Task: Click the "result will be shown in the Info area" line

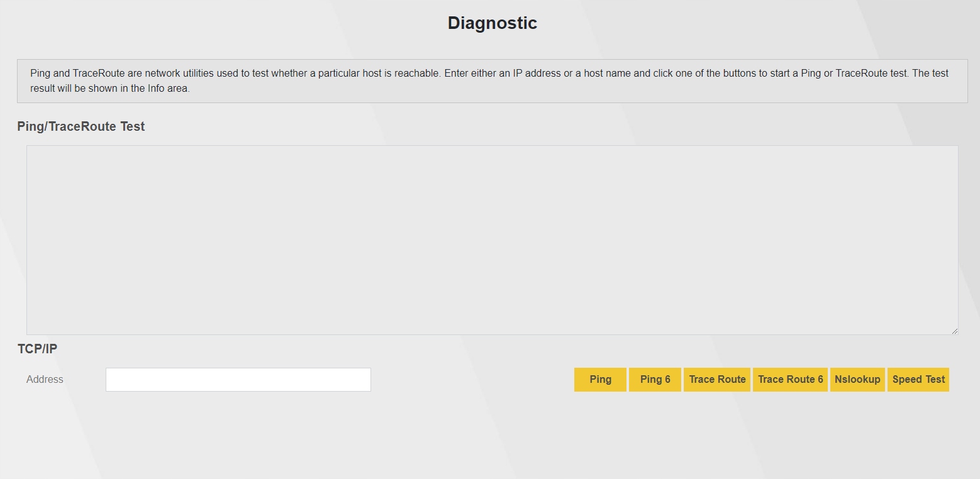Action: coord(109,89)
